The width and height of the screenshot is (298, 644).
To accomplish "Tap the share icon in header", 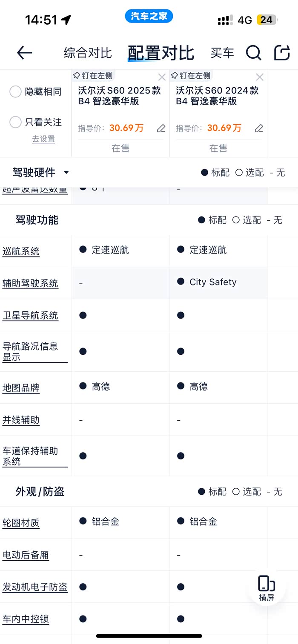I will pyautogui.click(x=282, y=53).
